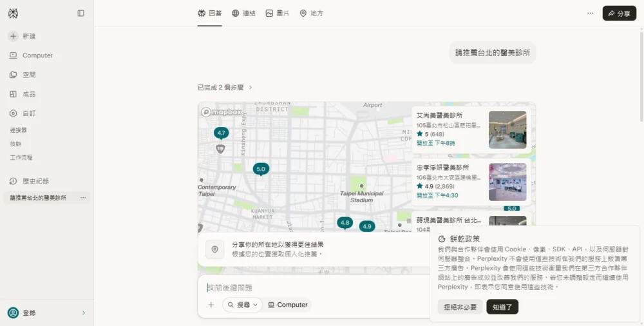Click 開放至 下午8時 hours text

(436, 144)
